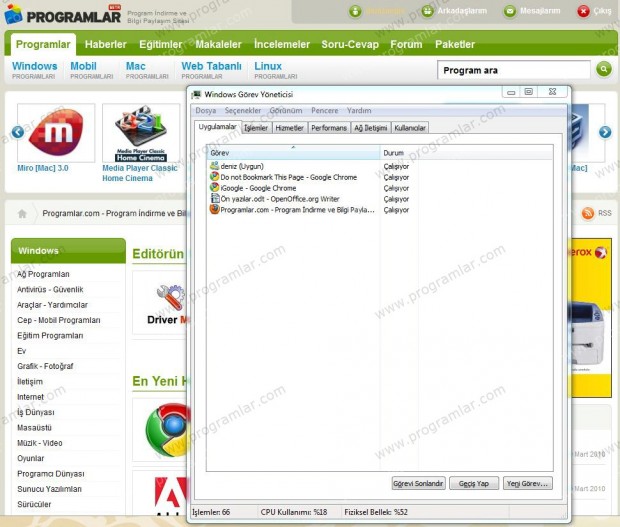Click the Mobil Programları link
This screenshot has height=527, width=620.
click(91, 70)
